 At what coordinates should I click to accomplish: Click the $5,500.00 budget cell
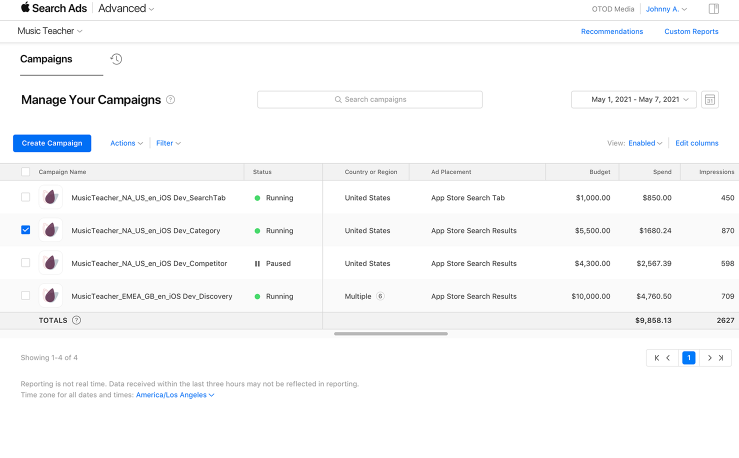[592, 231]
